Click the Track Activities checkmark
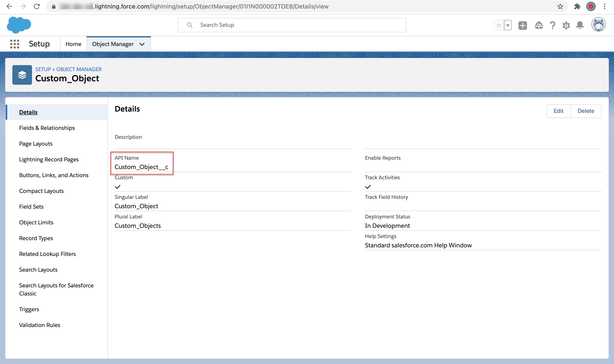The image size is (614, 364). [x=368, y=187]
